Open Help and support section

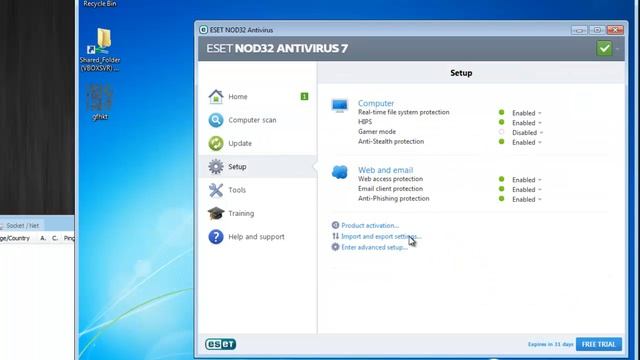click(258, 236)
